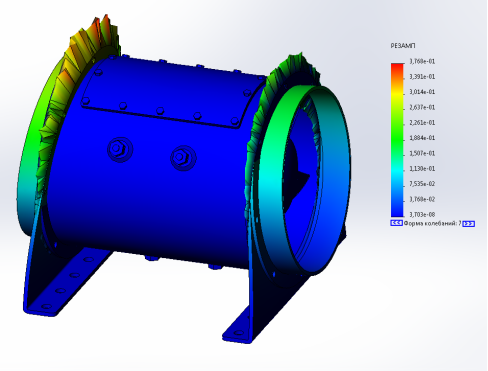This screenshot has height=371, width=488.
Task: Click the 3,014e-01 legend value
Action: [422, 92]
